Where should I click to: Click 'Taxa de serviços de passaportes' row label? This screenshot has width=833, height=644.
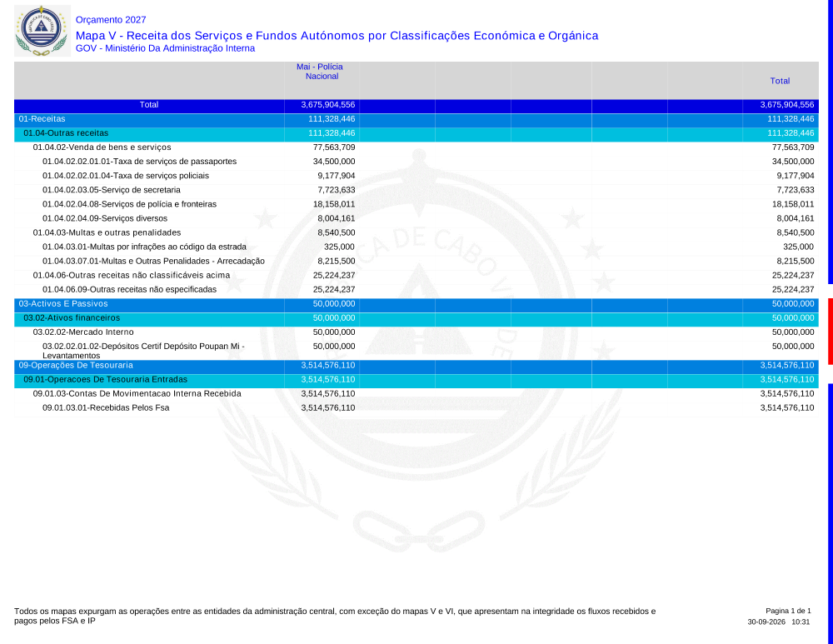pos(140,162)
